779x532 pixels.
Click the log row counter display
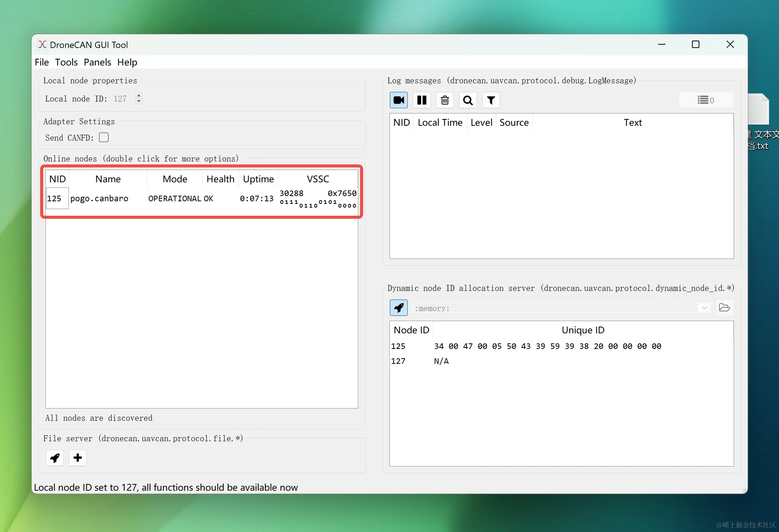pos(705,100)
